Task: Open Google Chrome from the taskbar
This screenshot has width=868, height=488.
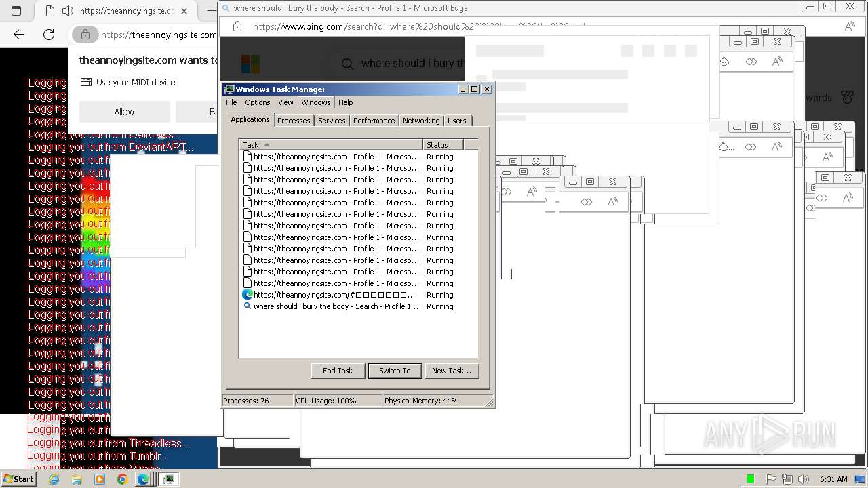Action: (x=122, y=479)
